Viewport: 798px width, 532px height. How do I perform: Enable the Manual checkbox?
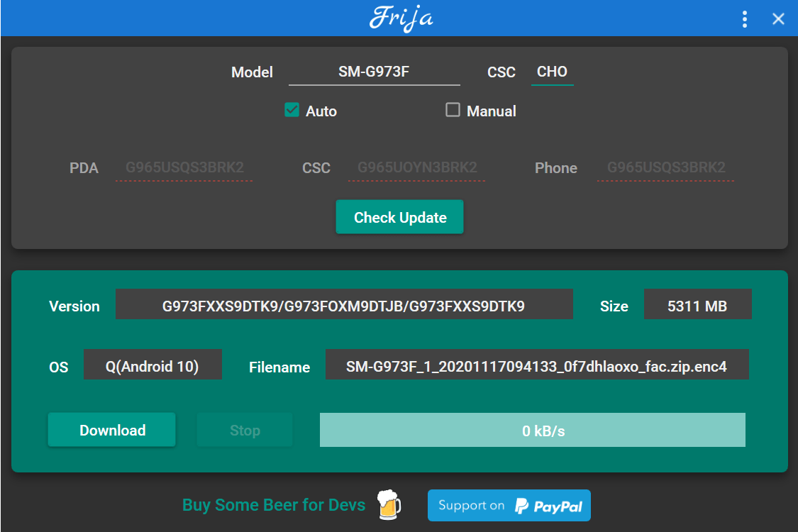click(x=453, y=110)
